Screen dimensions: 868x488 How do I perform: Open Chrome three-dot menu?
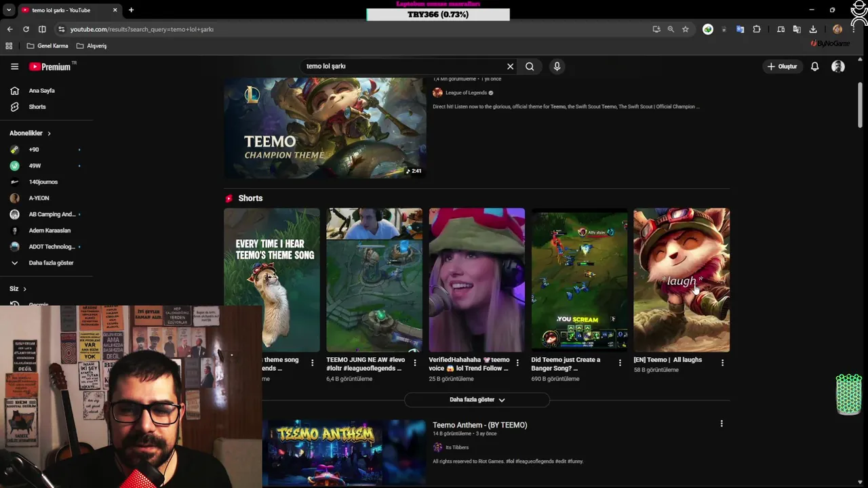(x=853, y=29)
